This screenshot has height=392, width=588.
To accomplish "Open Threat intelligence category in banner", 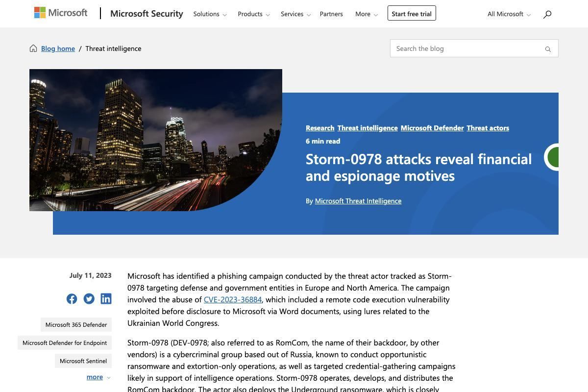I will pyautogui.click(x=367, y=128).
